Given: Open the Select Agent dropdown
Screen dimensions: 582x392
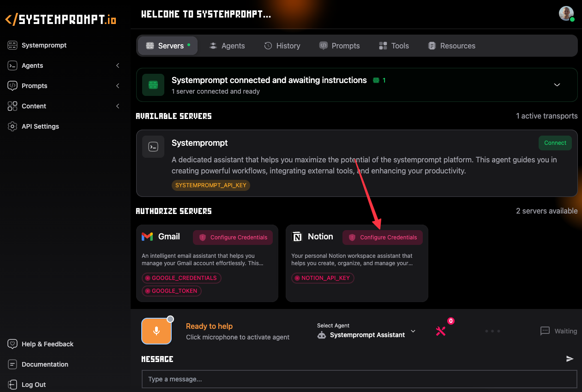Looking at the screenshot, I should pyautogui.click(x=366, y=331).
